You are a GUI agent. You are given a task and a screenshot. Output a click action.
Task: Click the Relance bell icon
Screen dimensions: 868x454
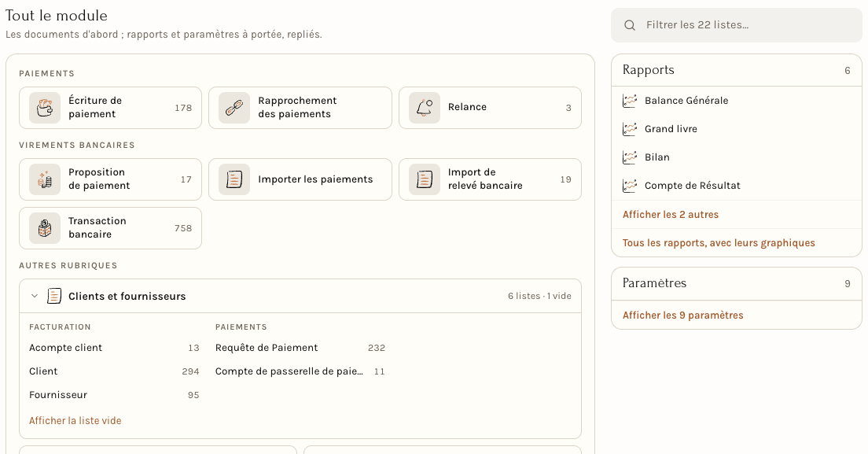coord(425,108)
